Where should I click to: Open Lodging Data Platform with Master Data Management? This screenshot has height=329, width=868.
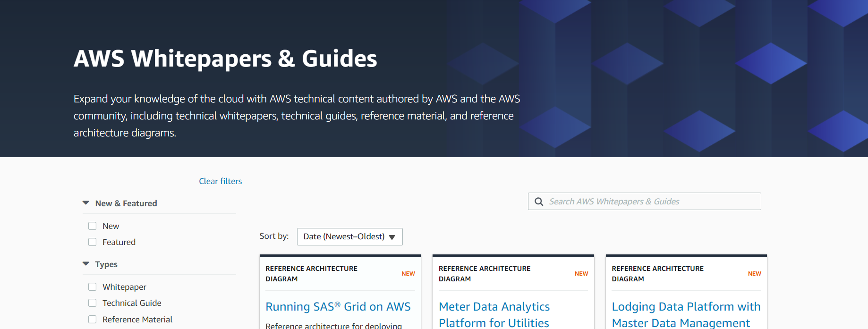[x=686, y=315]
